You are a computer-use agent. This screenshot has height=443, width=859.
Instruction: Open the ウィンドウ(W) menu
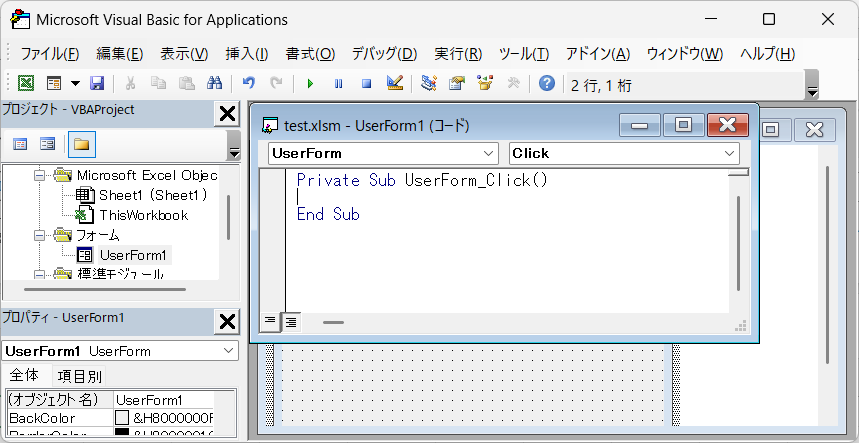[x=685, y=54]
